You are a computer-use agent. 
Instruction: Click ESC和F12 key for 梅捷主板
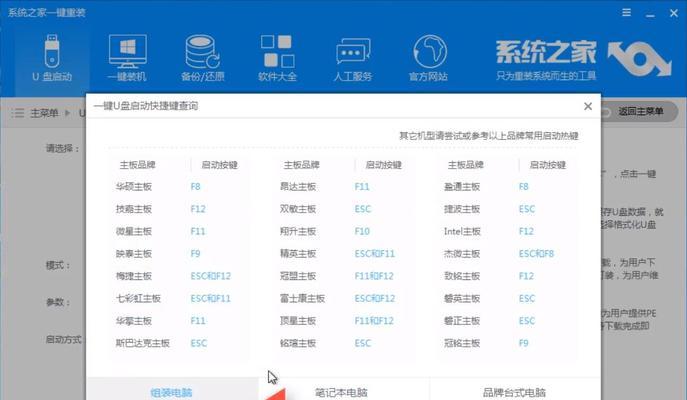(x=210, y=276)
